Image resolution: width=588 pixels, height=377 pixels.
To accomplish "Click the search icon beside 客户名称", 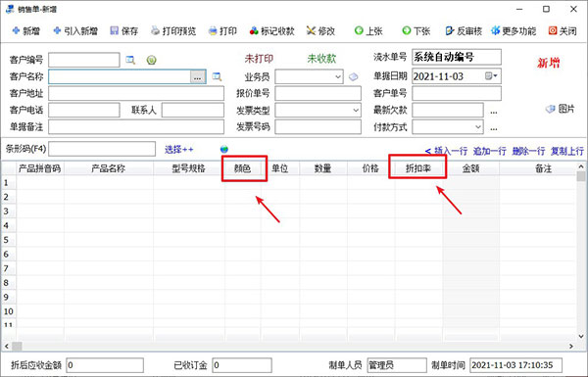I will tap(217, 76).
